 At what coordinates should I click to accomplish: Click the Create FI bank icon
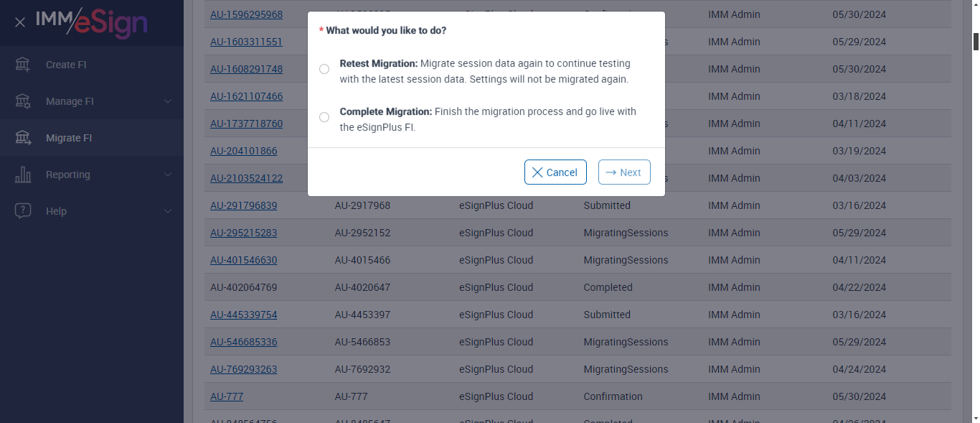[23, 65]
